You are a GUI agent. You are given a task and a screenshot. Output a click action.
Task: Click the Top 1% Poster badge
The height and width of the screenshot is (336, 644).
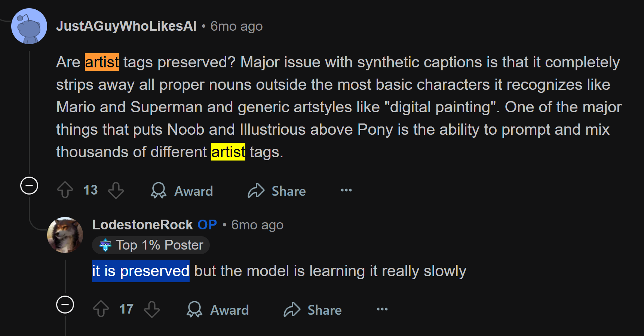[x=151, y=245]
